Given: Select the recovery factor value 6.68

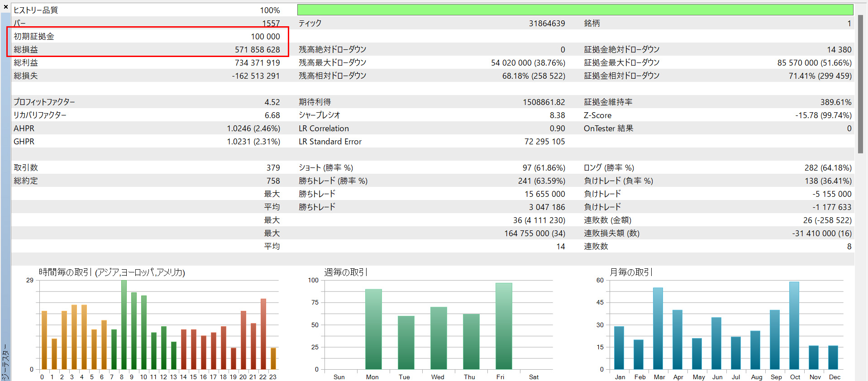Looking at the screenshot, I should (272, 115).
